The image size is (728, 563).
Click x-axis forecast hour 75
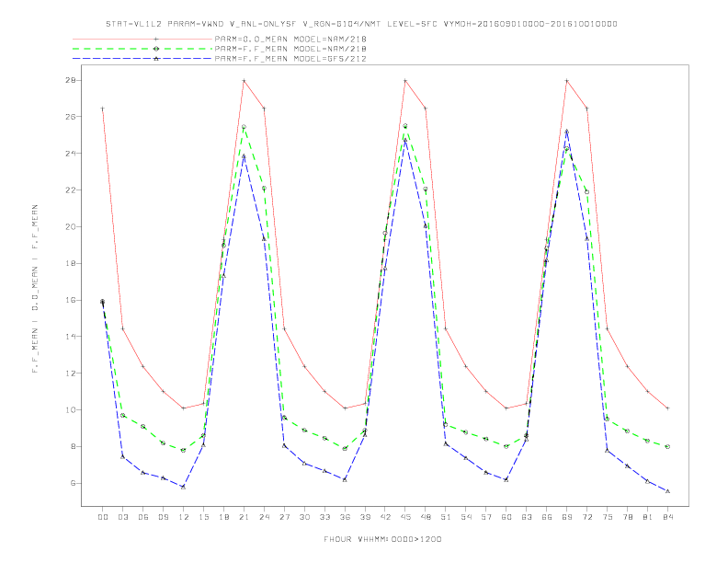(608, 517)
